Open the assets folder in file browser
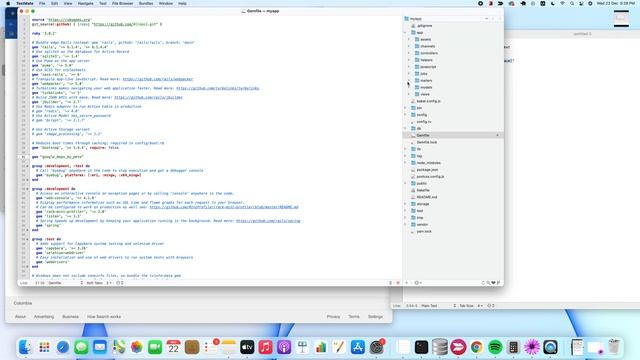Viewport: 640px width, 360px height. pos(425,39)
